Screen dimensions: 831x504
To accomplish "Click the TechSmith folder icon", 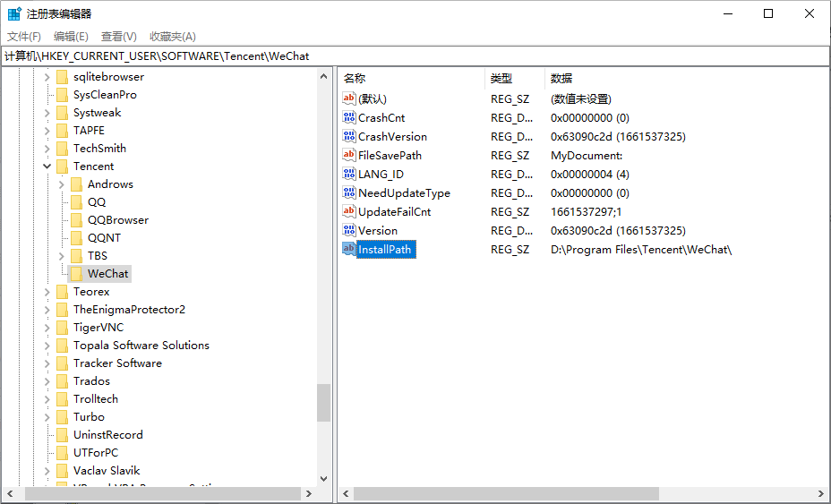I will [x=62, y=149].
